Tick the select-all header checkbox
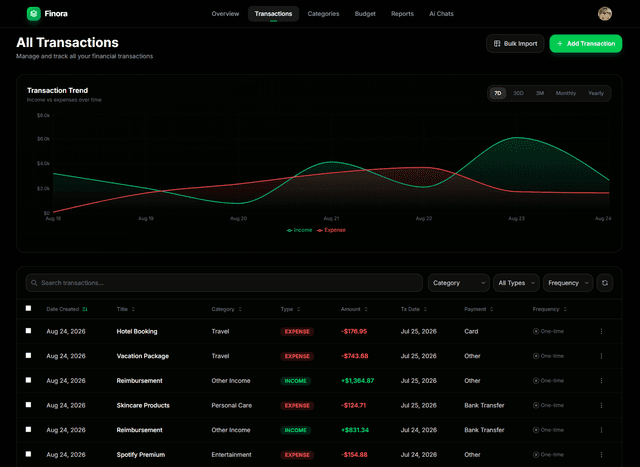Image resolution: width=640 pixels, height=467 pixels. click(28, 308)
